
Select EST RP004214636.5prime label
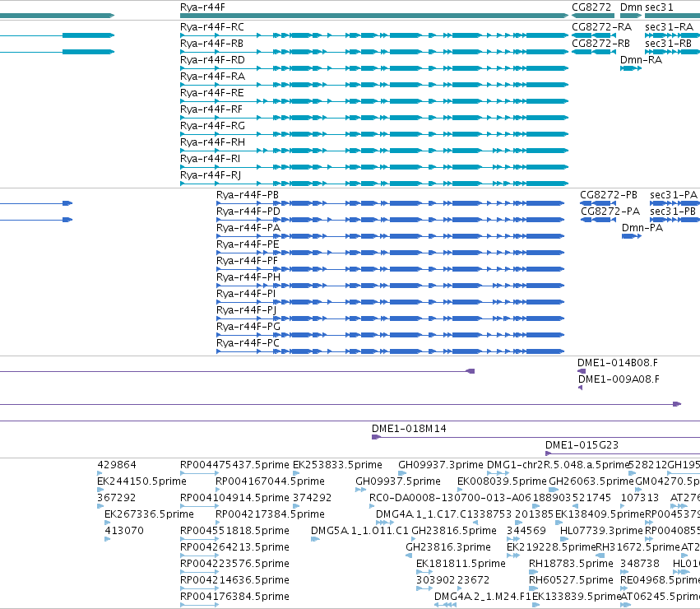234,580
